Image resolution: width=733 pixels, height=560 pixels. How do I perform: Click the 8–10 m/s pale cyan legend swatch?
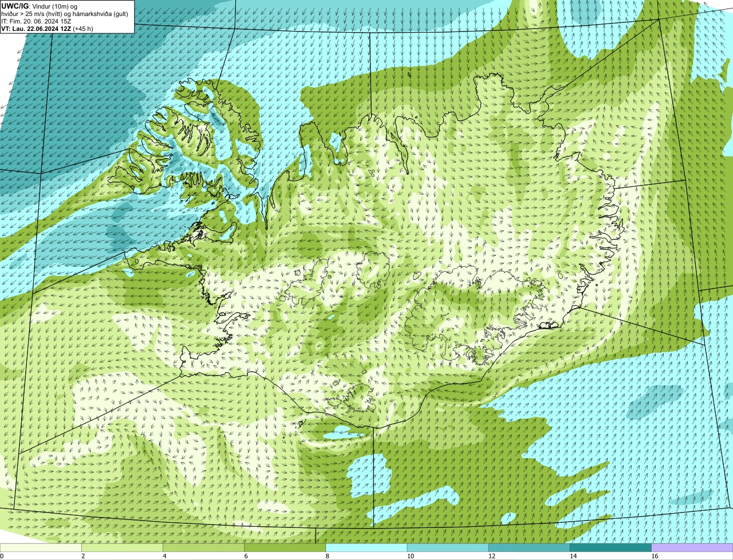click(366, 547)
